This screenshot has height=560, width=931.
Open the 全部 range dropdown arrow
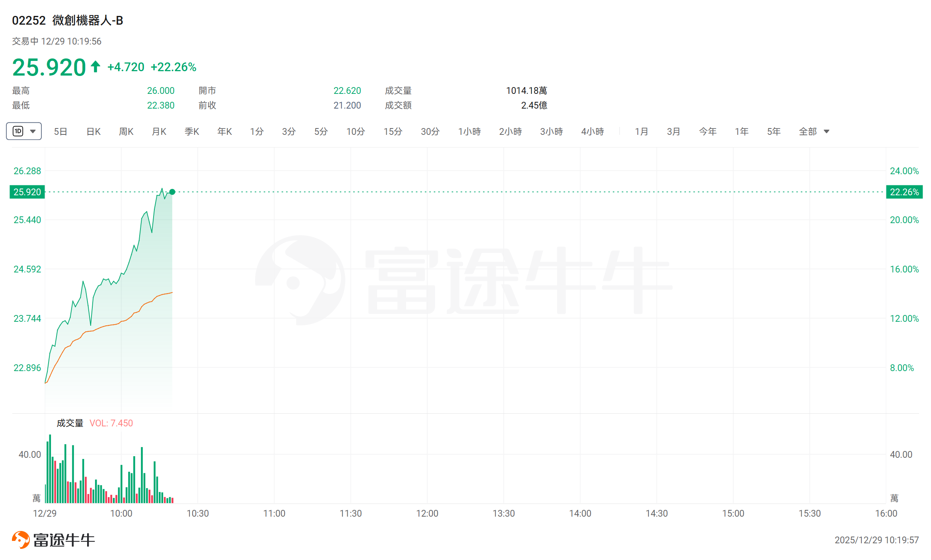(x=826, y=132)
